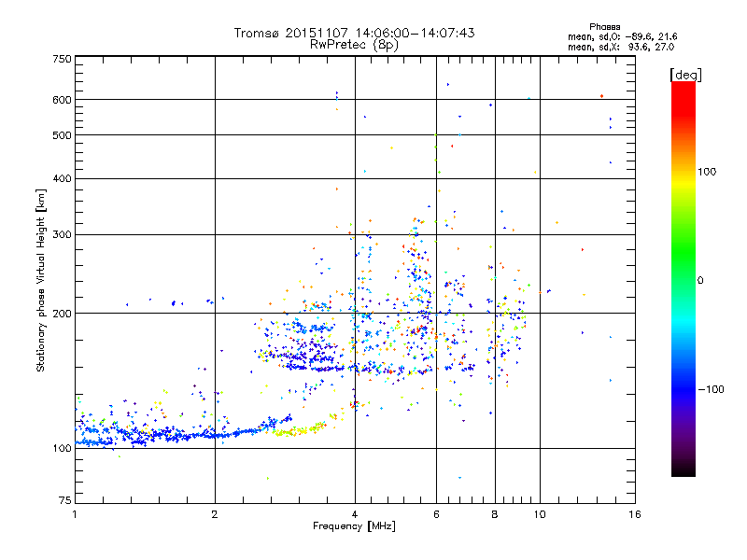Screen dimensions: 747x560
Task: Click the y-axis tick label '100'
Action: 62,449
